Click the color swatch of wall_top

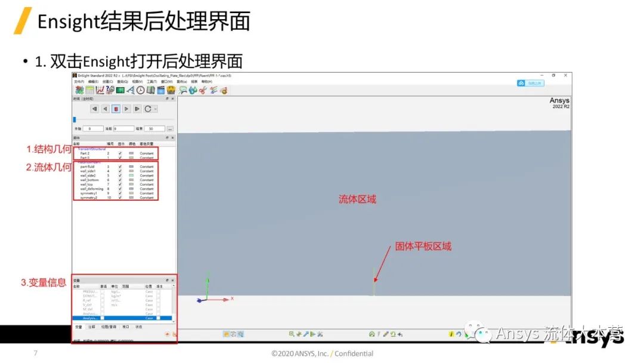131,184
